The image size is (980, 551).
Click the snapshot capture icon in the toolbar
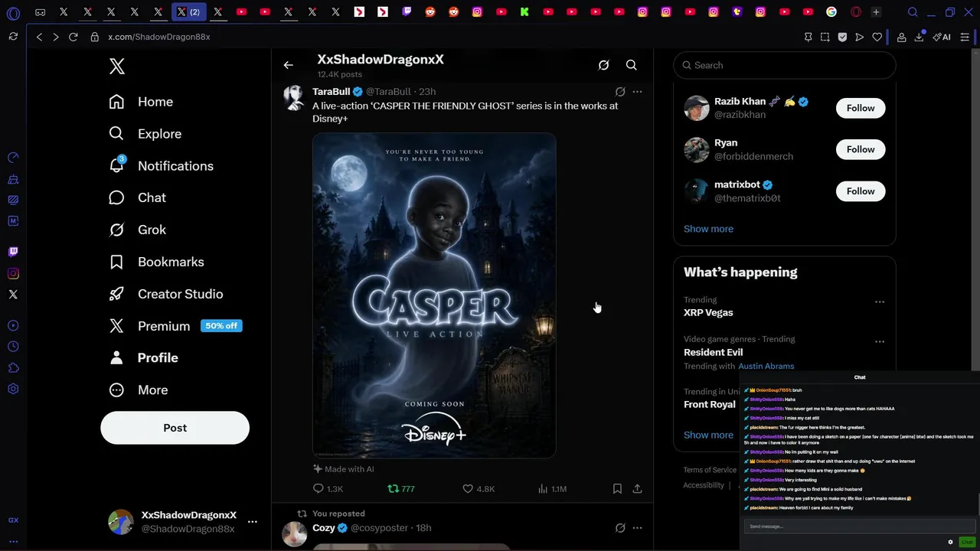[x=825, y=37]
